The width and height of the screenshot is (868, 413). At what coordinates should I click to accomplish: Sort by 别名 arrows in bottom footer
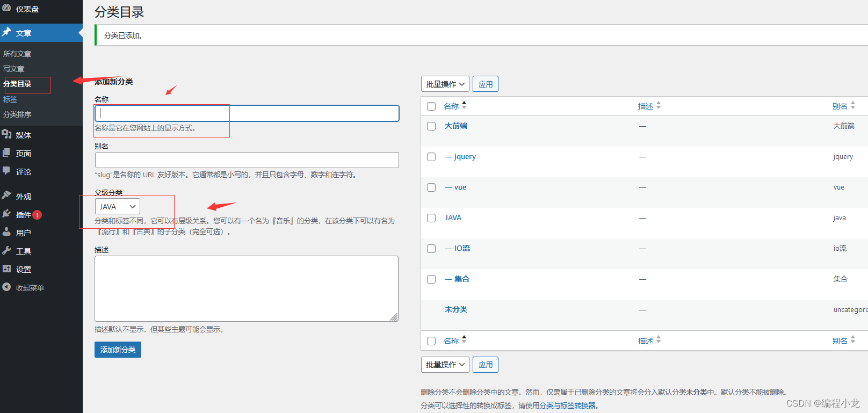pyautogui.click(x=853, y=340)
